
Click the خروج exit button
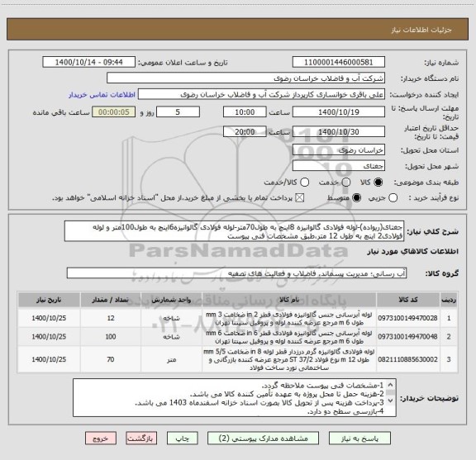click(101, 439)
